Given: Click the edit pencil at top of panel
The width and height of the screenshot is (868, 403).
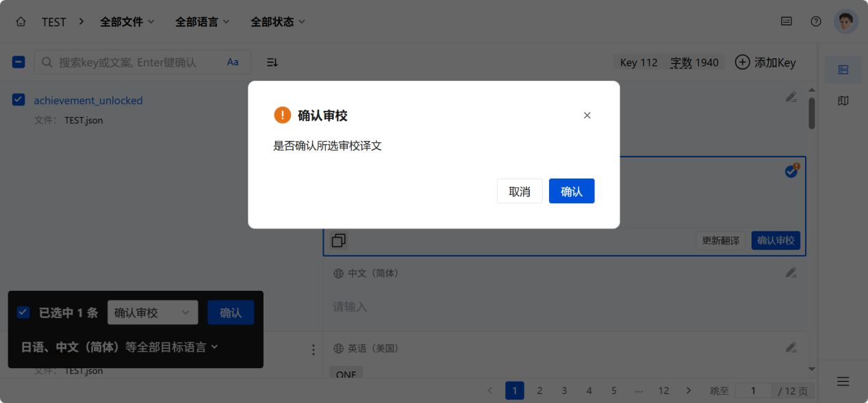Looking at the screenshot, I should pyautogui.click(x=791, y=97).
